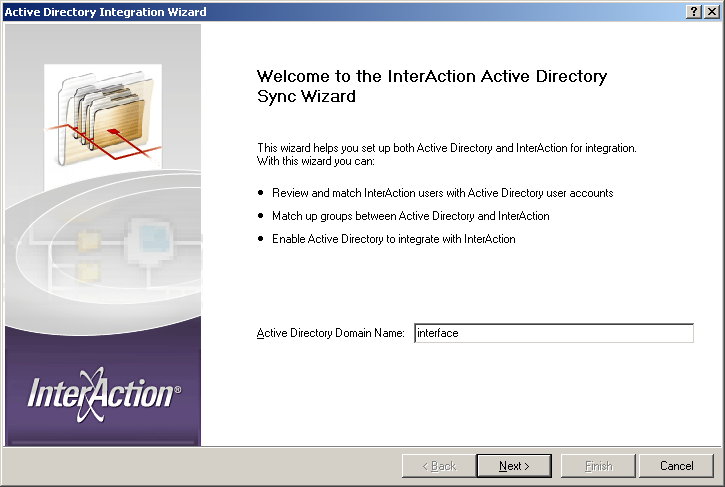Click the grayed-out Back button
725x487 pixels.
[x=439, y=466]
